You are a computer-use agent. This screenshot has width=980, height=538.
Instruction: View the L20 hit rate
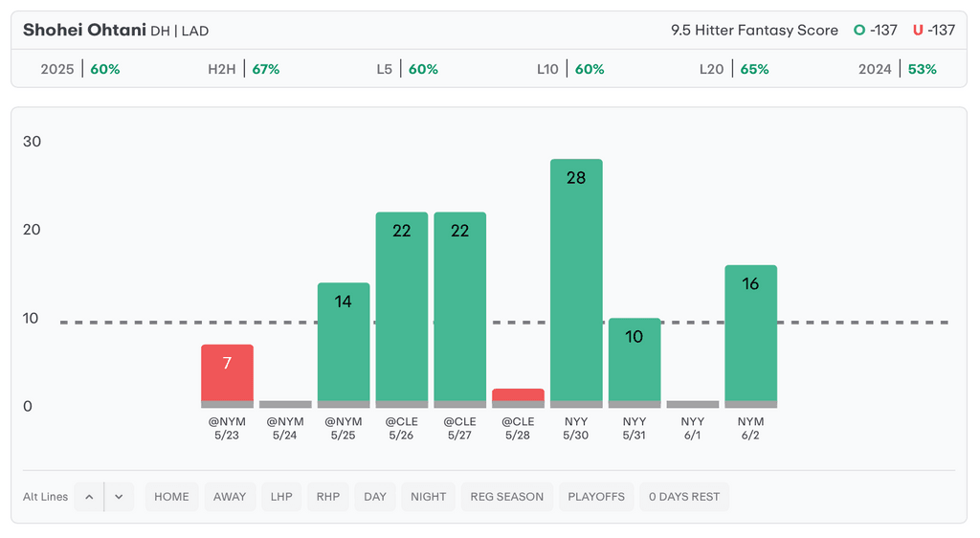pyautogui.click(x=734, y=69)
